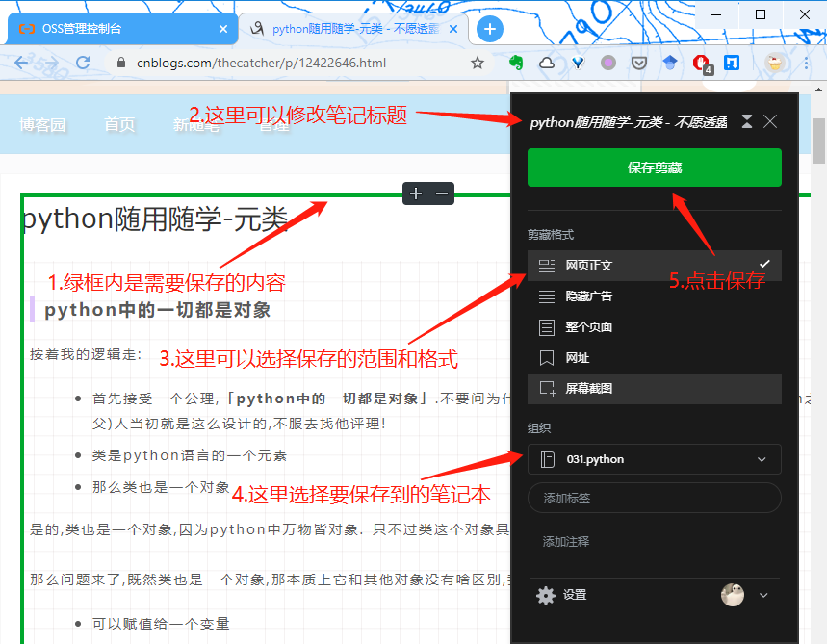The image size is (827, 644).
Task: Select 网页正文 clip format
Action: (654, 266)
